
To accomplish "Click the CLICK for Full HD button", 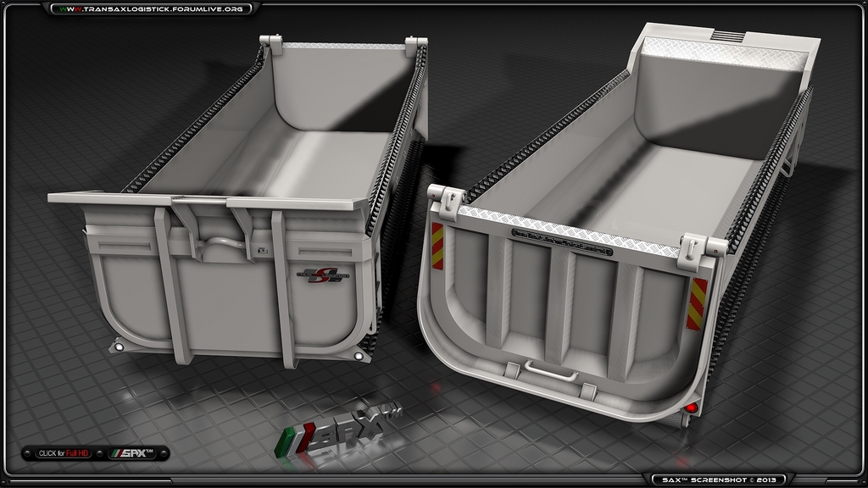I will click(63, 452).
